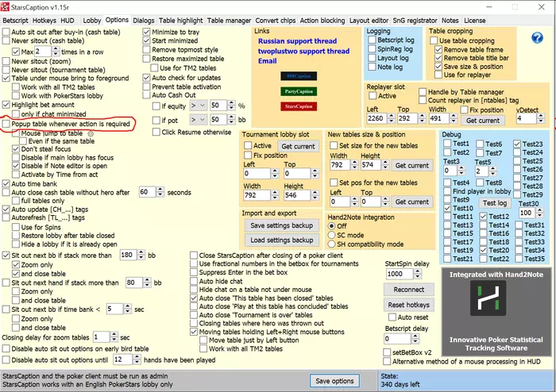Click the Reconnect button
The height and width of the screenshot is (392, 556).
[x=408, y=290]
